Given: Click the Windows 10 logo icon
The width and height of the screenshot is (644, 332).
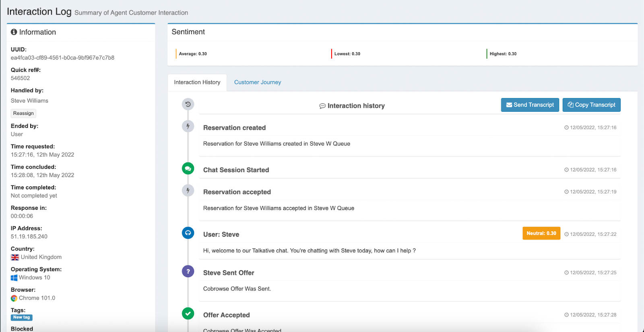Looking at the screenshot, I should (x=14, y=278).
